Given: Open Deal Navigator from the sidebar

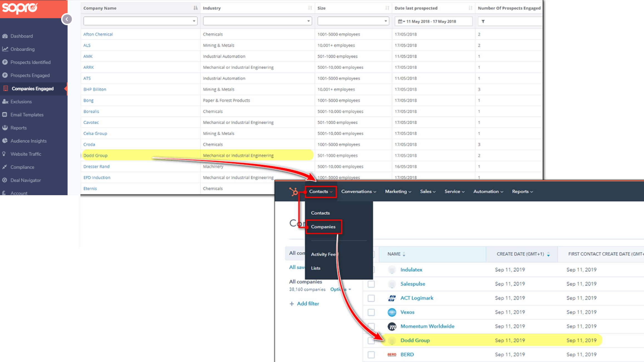Looking at the screenshot, I should click(x=25, y=180).
